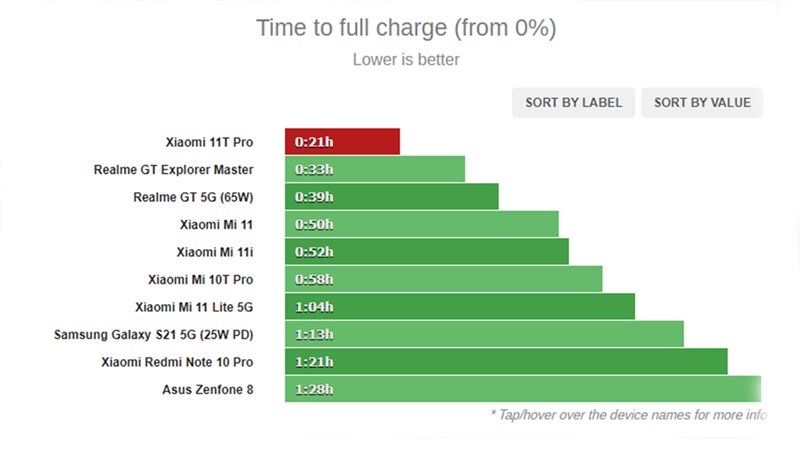Click the Xiaomi Mi 11i label
Image resolution: width=800 pixels, height=451 pixels.
[215, 251]
